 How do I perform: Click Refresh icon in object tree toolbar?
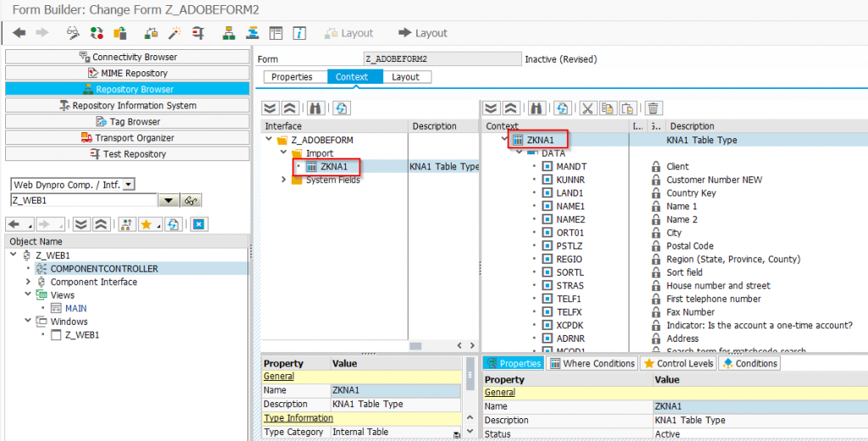tap(173, 225)
